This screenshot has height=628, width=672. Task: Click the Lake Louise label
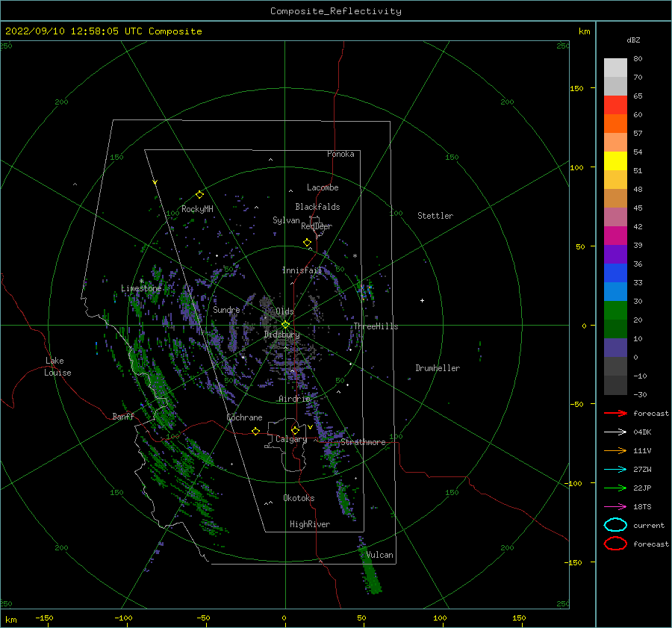click(57, 367)
